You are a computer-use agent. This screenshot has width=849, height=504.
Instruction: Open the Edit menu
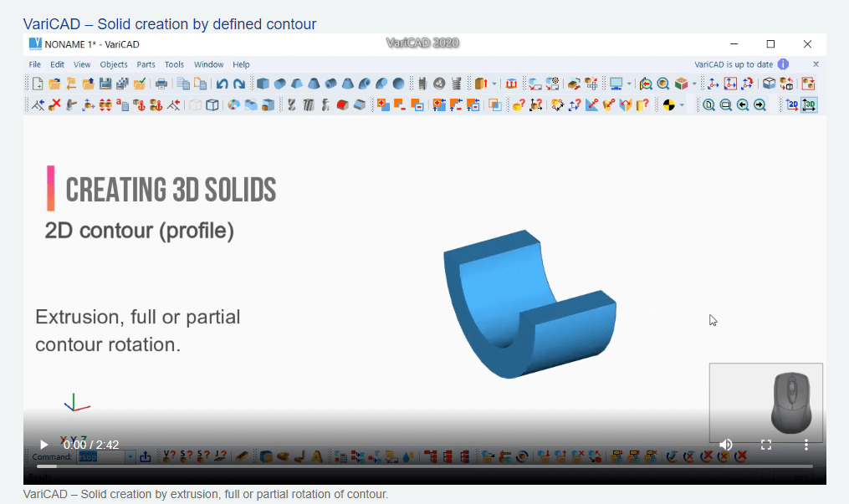(58, 64)
